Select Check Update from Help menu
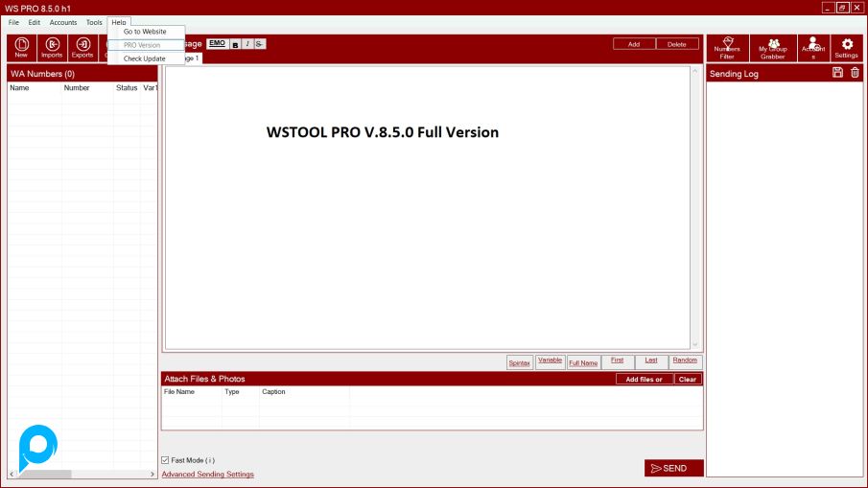868x488 pixels. [x=145, y=58]
